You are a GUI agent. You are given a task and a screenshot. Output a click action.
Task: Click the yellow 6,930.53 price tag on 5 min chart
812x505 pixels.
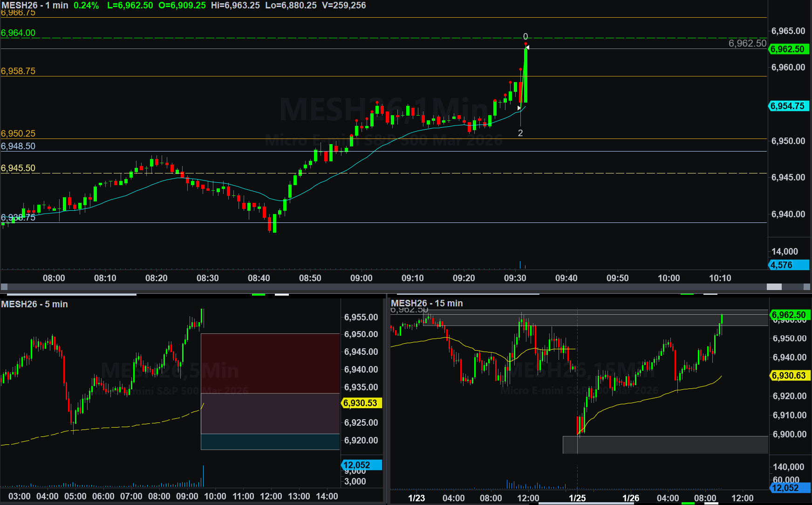(x=361, y=403)
